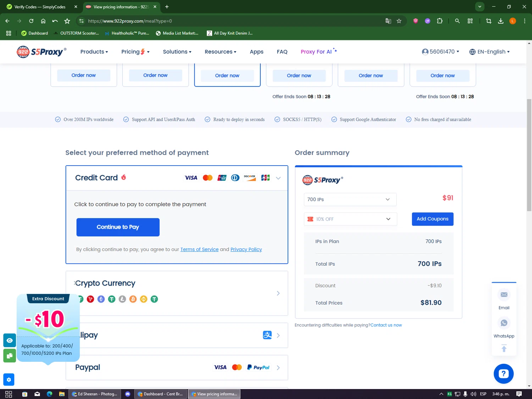Open Proxy For AI page
Screen dimensions: 532x399
(318, 51)
